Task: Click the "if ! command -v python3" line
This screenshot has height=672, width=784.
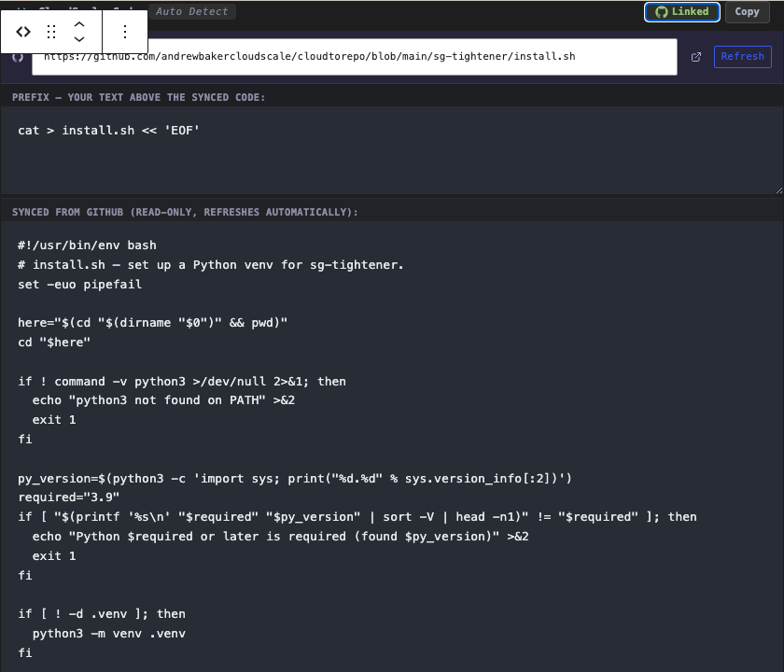Action: click(182, 382)
